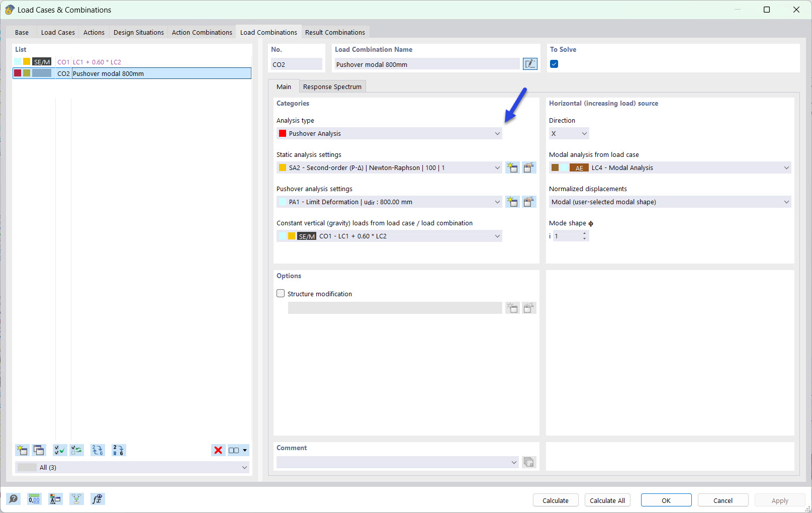Click the units and decimals 0,00 icon

pyautogui.click(x=34, y=499)
